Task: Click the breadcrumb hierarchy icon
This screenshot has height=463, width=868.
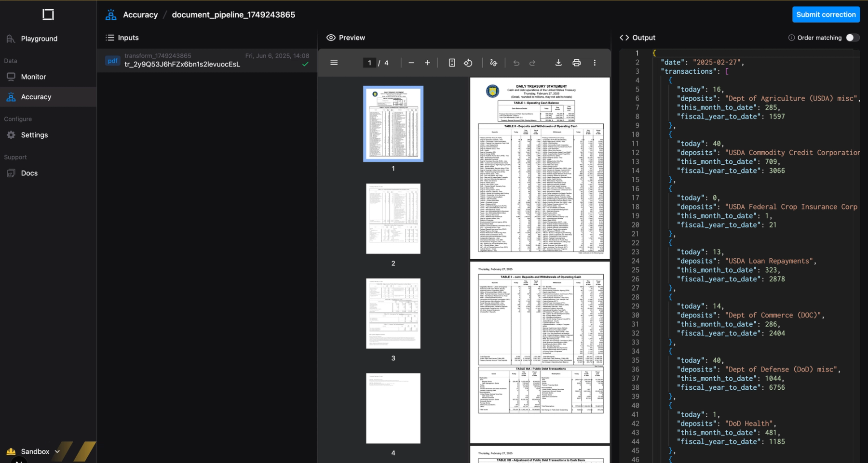Action: [111, 14]
